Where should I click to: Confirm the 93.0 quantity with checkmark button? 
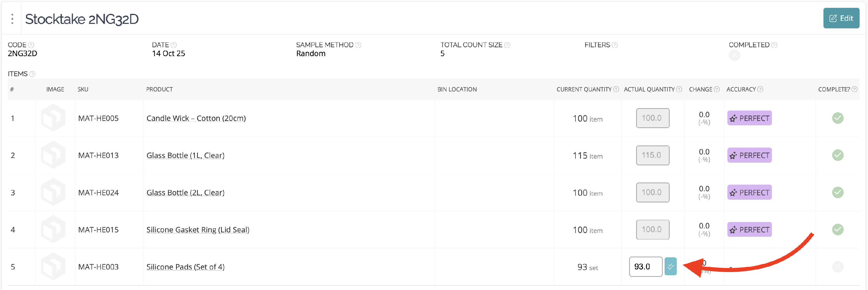[x=671, y=266]
